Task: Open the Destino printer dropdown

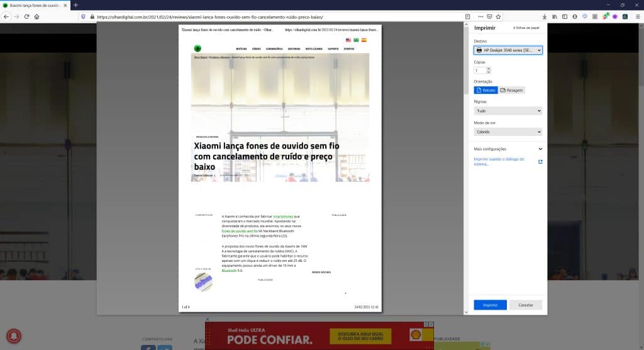Action: [508, 50]
